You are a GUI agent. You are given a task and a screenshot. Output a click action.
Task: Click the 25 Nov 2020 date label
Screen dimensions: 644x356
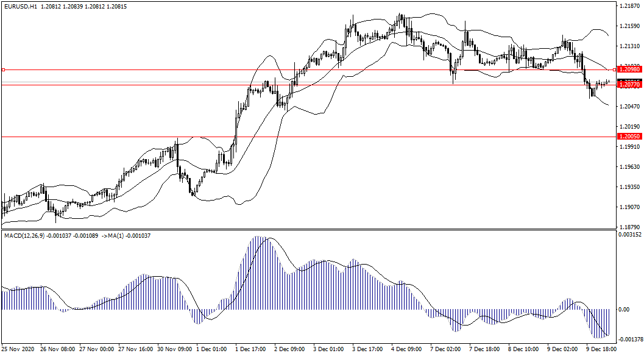(18, 350)
